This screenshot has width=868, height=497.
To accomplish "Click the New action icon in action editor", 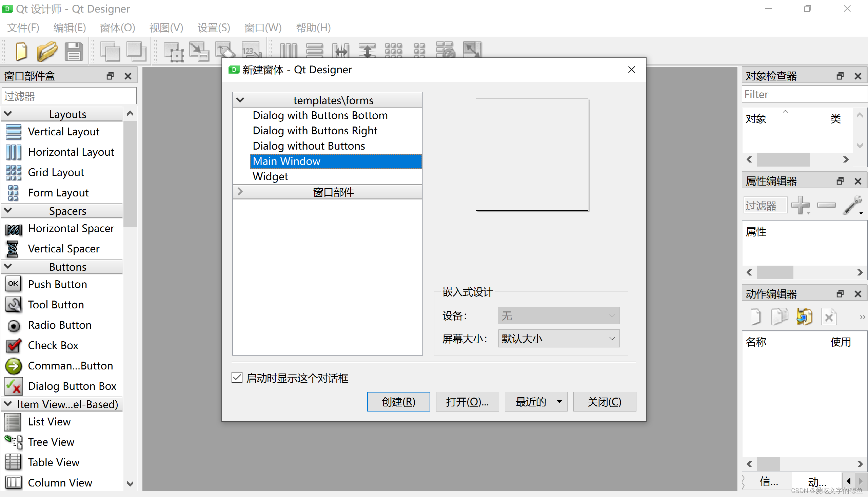I will tap(755, 317).
